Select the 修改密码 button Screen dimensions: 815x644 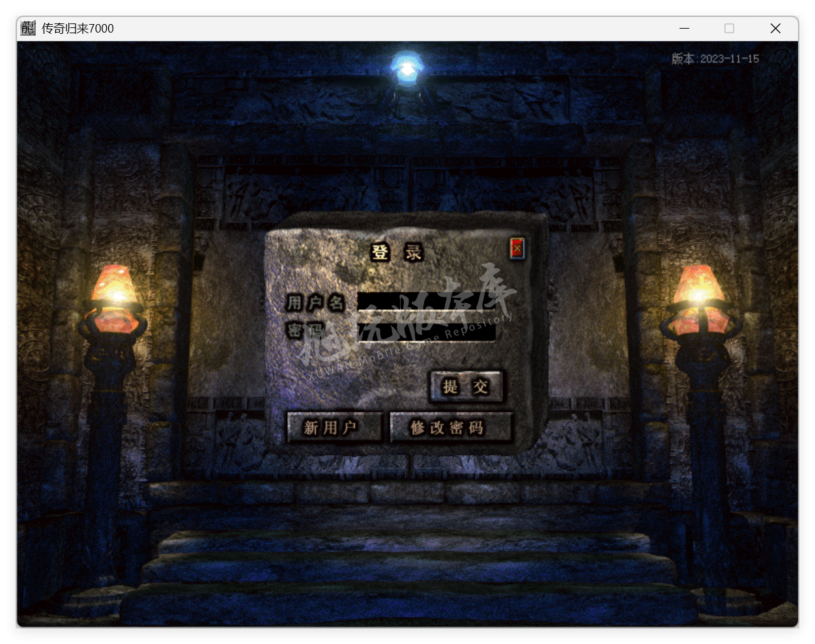451,427
